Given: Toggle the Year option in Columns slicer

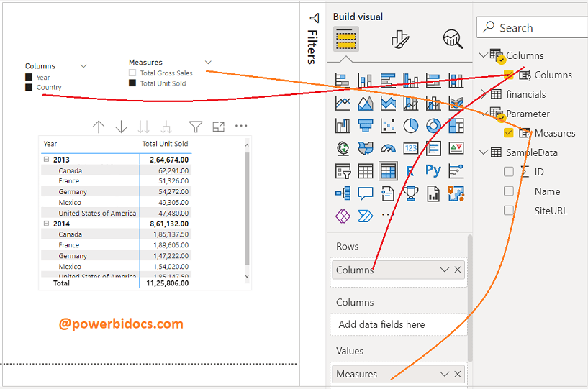Looking at the screenshot, I should [x=29, y=77].
